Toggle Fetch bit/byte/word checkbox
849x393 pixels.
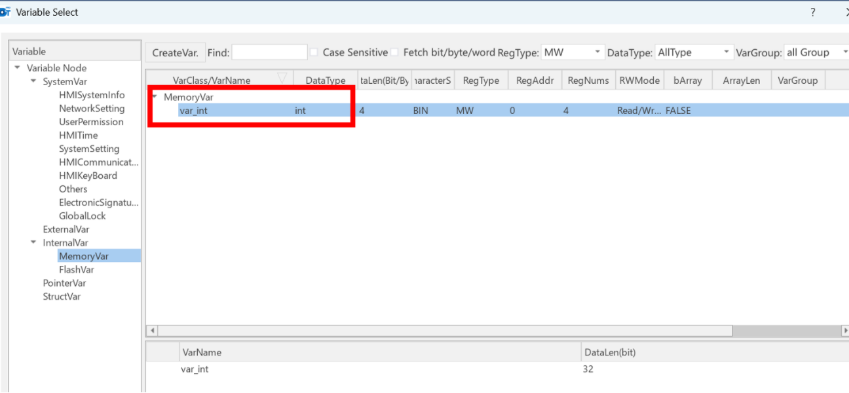[395, 53]
